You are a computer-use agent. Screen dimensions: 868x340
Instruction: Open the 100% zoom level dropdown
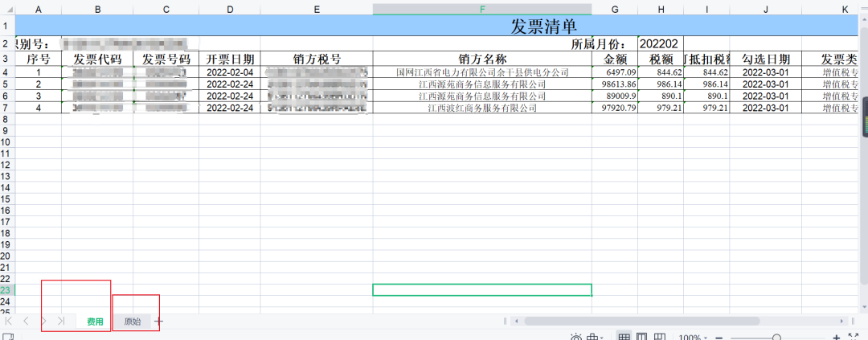click(x=693, y=338)
